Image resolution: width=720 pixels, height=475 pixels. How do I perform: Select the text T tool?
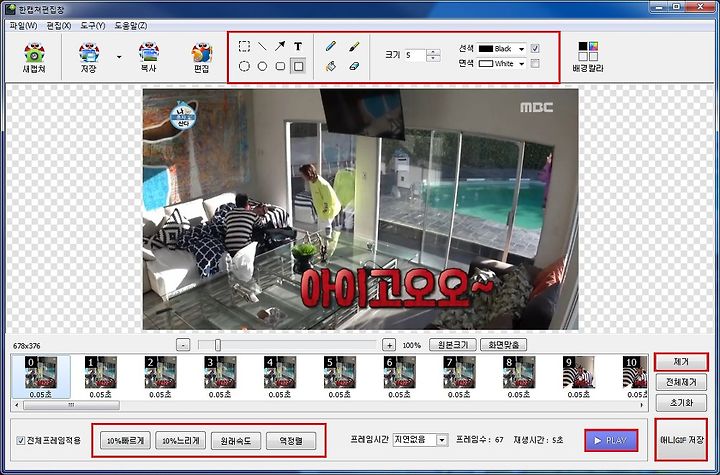298,46
